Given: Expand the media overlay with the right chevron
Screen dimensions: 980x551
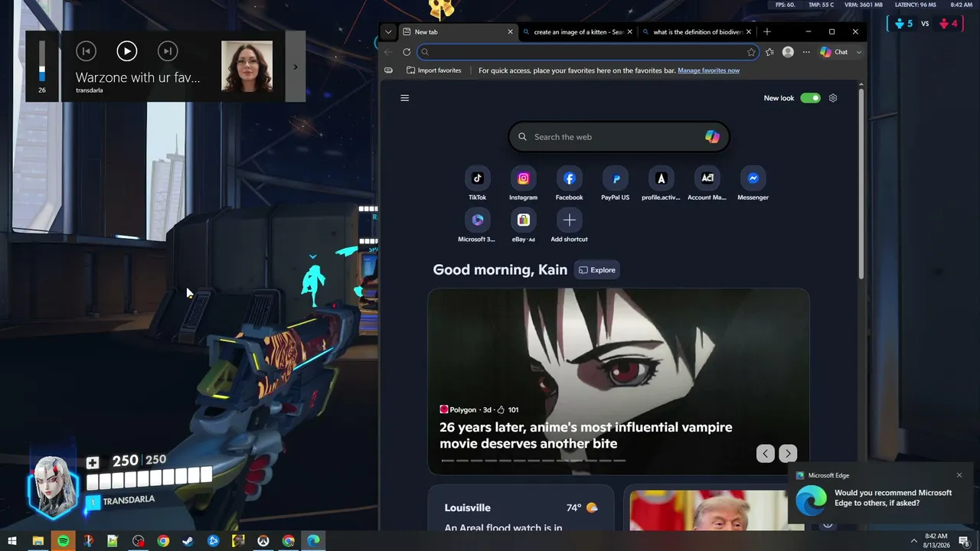Looking at the screenshot, I should [296, 67].
